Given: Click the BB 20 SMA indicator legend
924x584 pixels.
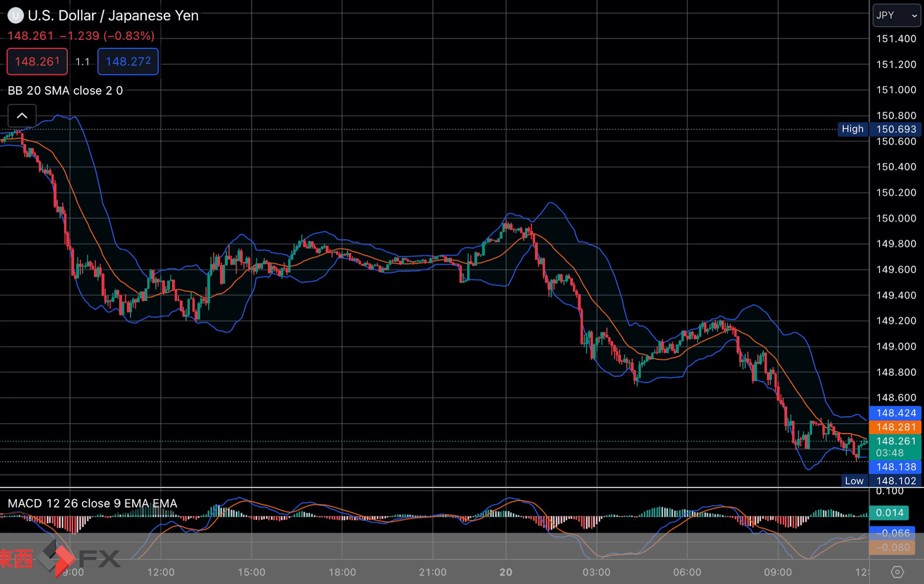Looking at the screenshot, I should pos(65,91).
